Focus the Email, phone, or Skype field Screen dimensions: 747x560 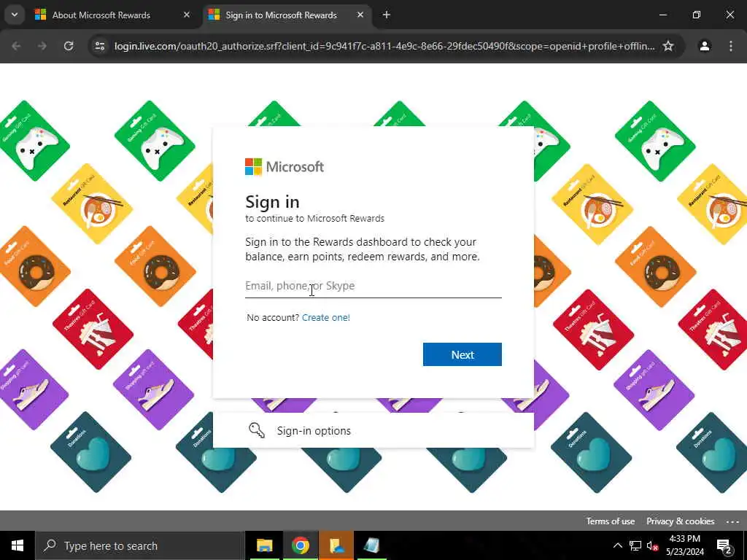coord(373,286)
